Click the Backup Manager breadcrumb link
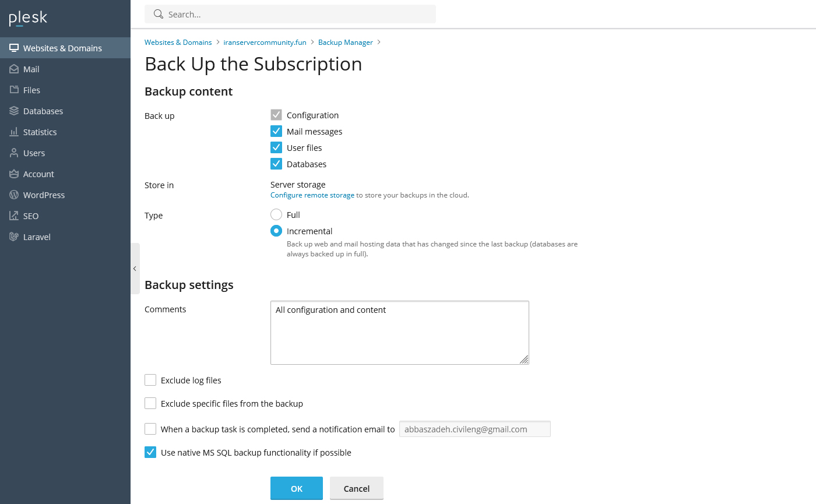Viewport: 816px width, 504px height. (x=345, y=43)
